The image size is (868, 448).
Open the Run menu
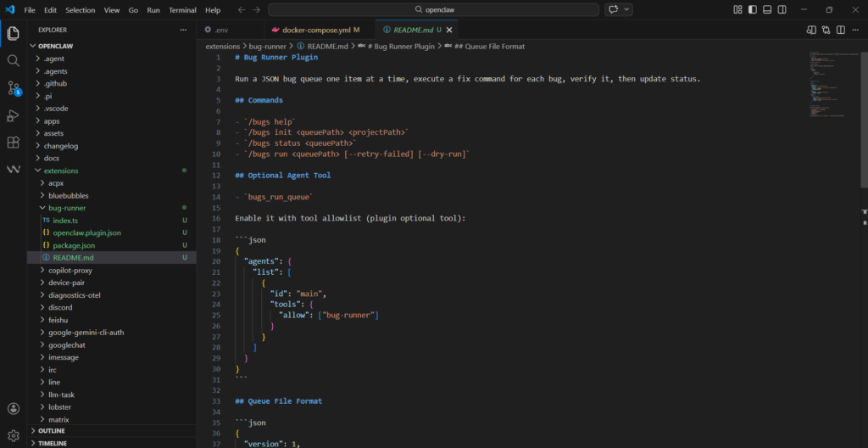153,10
